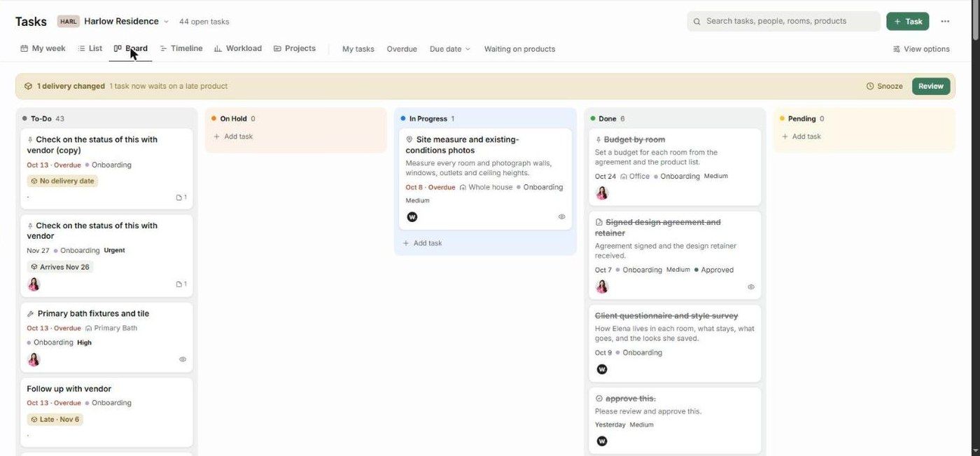The width and height of the screenshot is (980, 456).
Task: Open 'Check on the status of this with vendor (copy)' card
Action: (x=106, y=168)
